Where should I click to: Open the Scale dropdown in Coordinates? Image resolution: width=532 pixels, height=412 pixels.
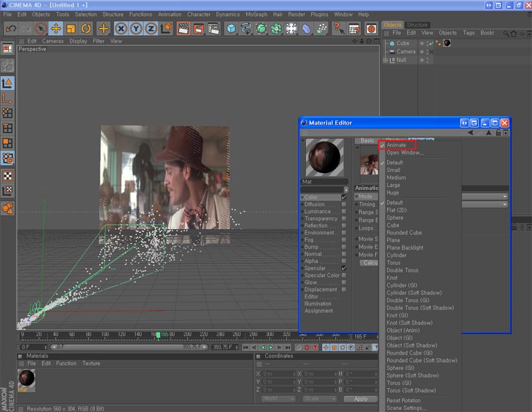tap(320, 399)
